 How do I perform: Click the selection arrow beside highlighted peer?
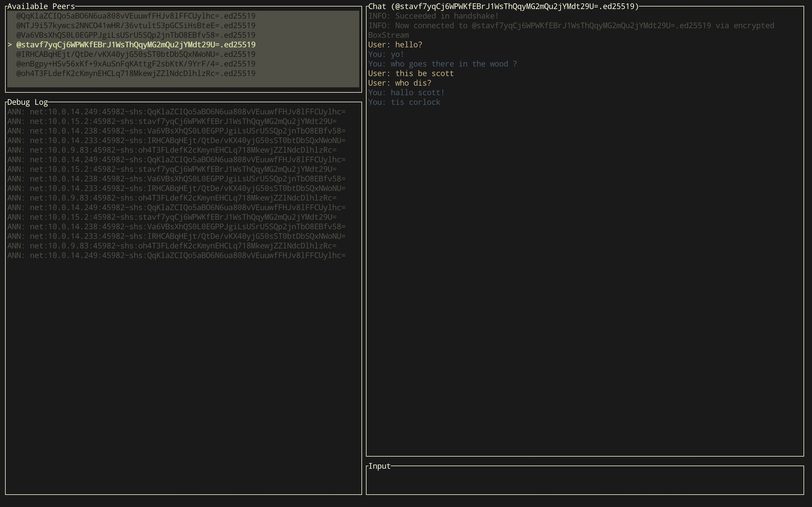click(x=10, y=45)
